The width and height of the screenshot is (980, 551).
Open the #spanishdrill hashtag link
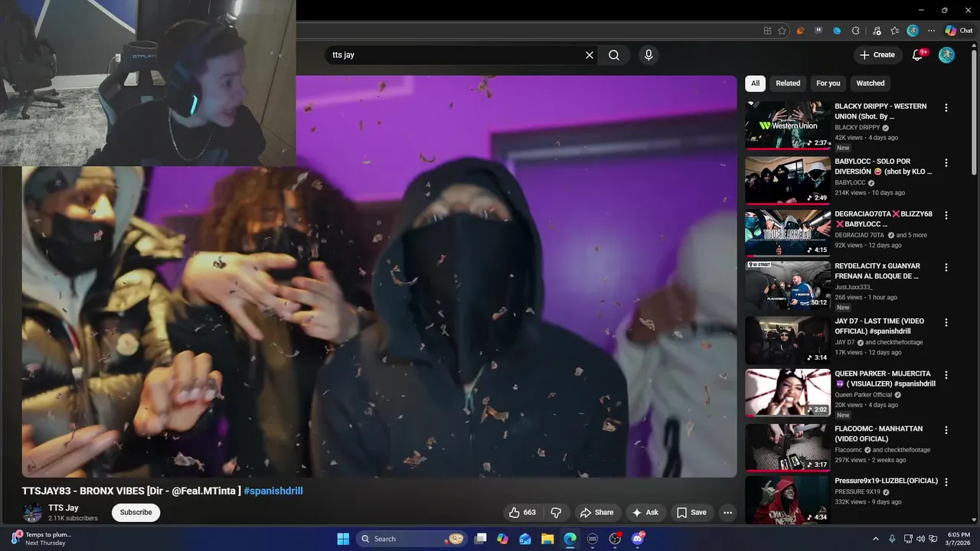point(273,491)
